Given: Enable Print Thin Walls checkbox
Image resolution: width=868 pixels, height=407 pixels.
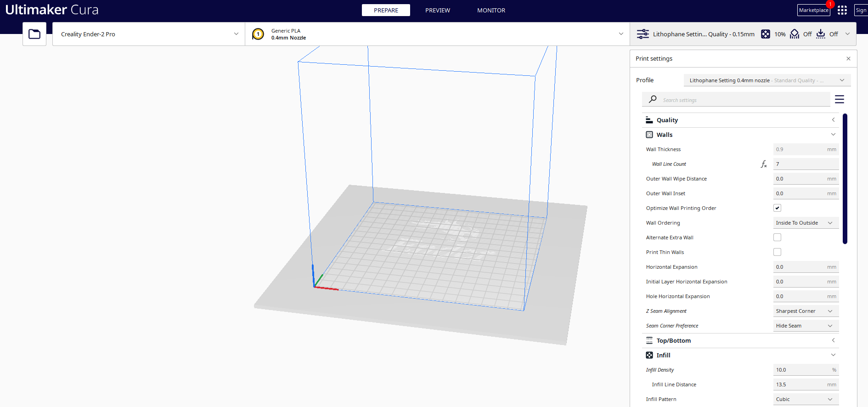Looking at the screenshot, I should (x=777, y=252).
